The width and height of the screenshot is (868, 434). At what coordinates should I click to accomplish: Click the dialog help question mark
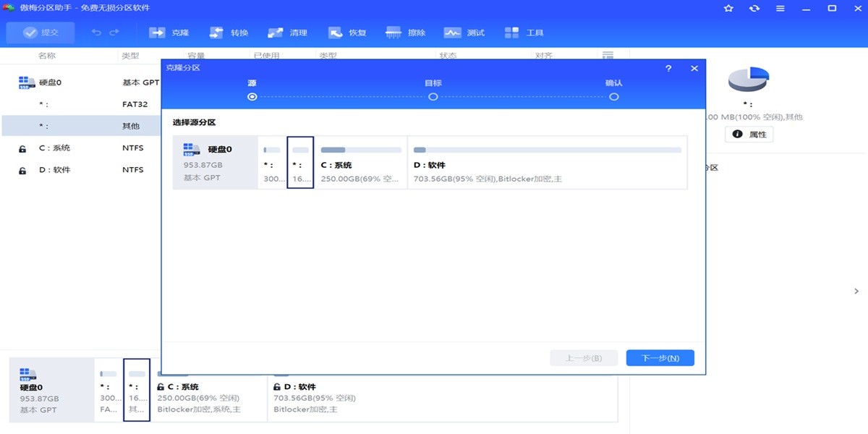click(668, 68)
